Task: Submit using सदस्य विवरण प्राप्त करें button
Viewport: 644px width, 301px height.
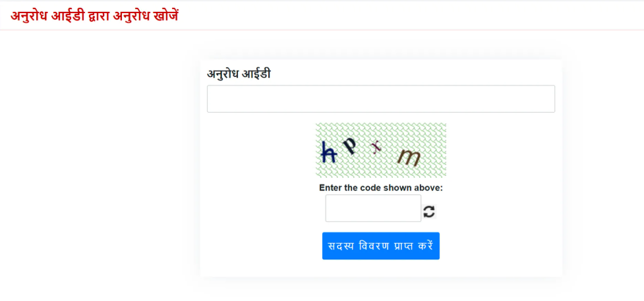Action: pos(381,246)
